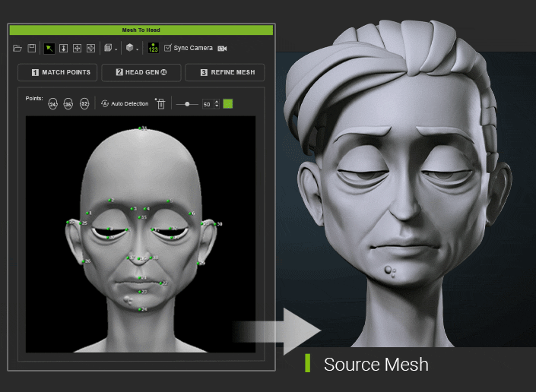This screenshot has width=536, height=392.
Task: Click the point size slider handle
Action: point(187,103)
